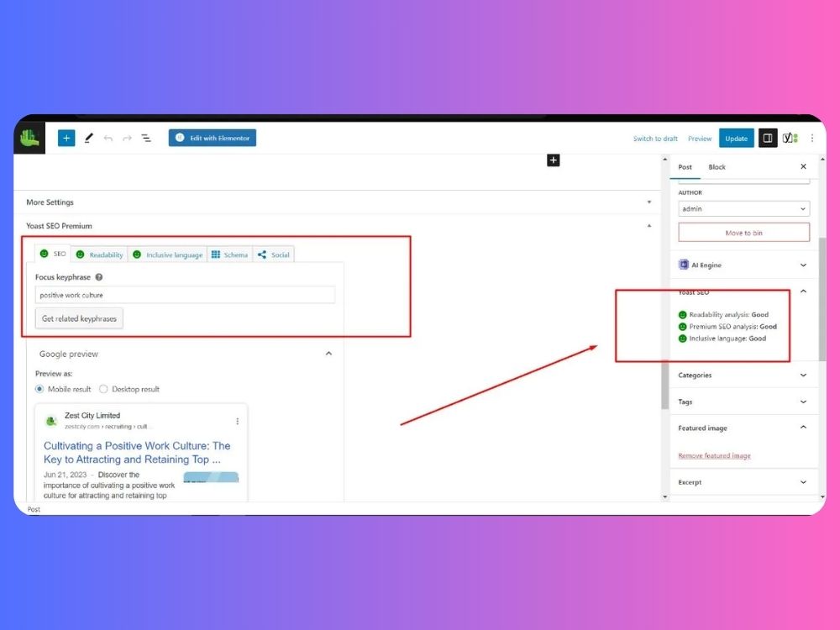Click the preview snippet thumbnail image

click(211, 477)
